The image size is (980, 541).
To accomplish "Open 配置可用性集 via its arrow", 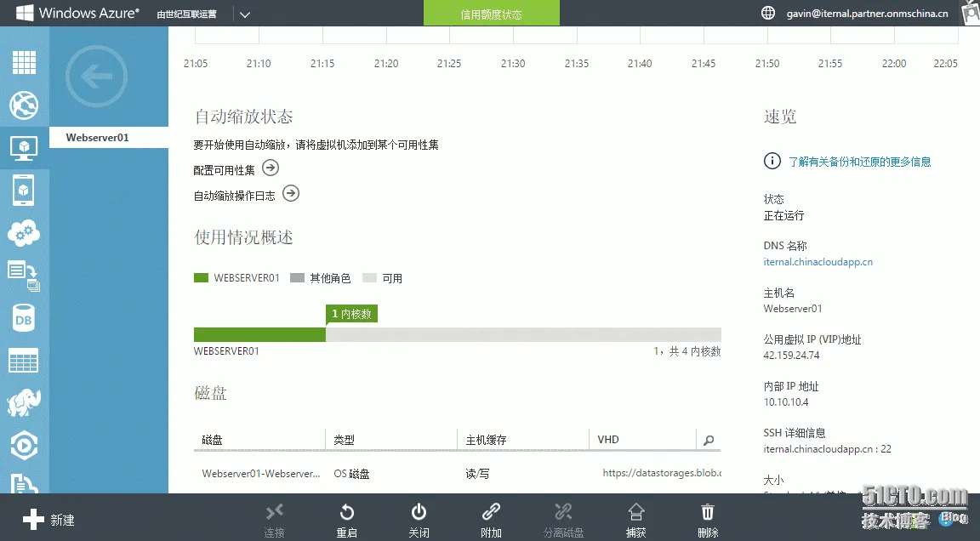I will click(270, 168).
